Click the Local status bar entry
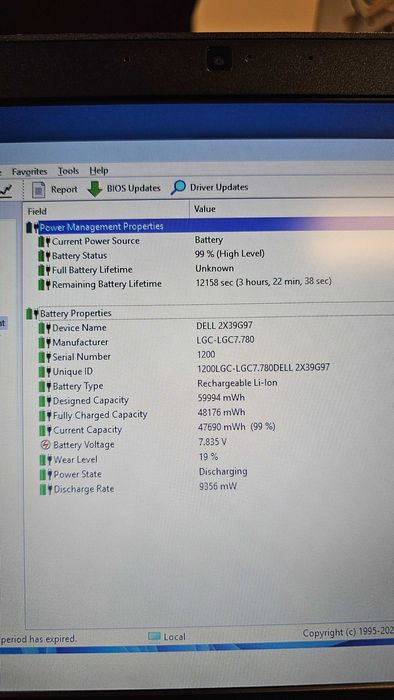This screenshot has height=700, width=394. pyautogui.click(x=167, y=637)
